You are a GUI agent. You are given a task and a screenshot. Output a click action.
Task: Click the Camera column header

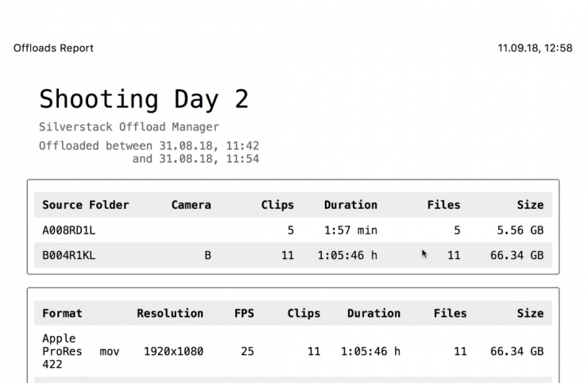191,205
